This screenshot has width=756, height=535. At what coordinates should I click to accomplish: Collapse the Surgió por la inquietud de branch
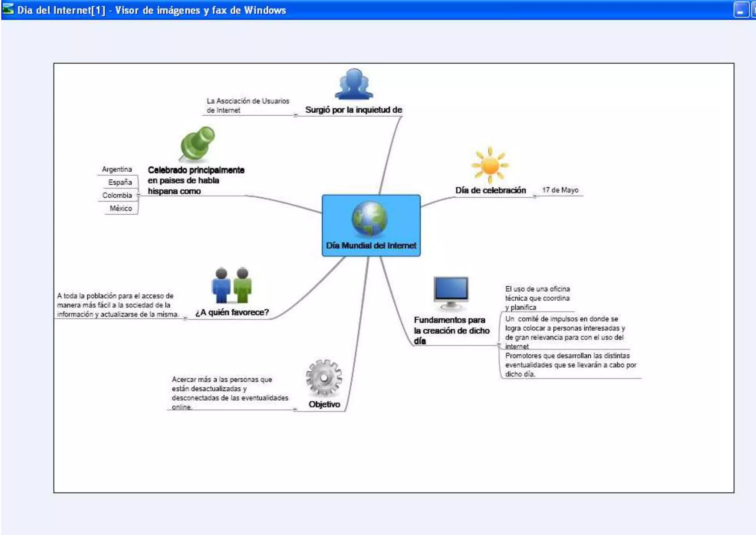pyautogui.click(x=295, y=115)
